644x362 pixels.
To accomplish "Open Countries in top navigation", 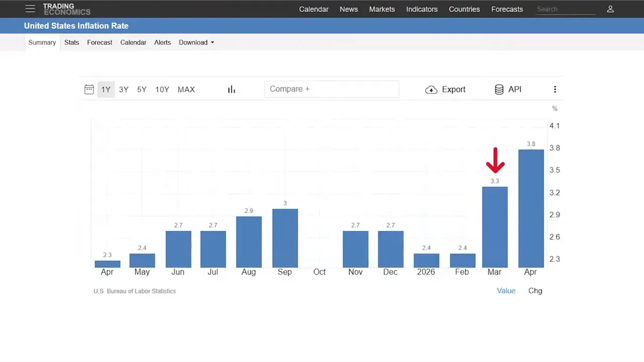I will pyautogui.click(x=464, y=9).
